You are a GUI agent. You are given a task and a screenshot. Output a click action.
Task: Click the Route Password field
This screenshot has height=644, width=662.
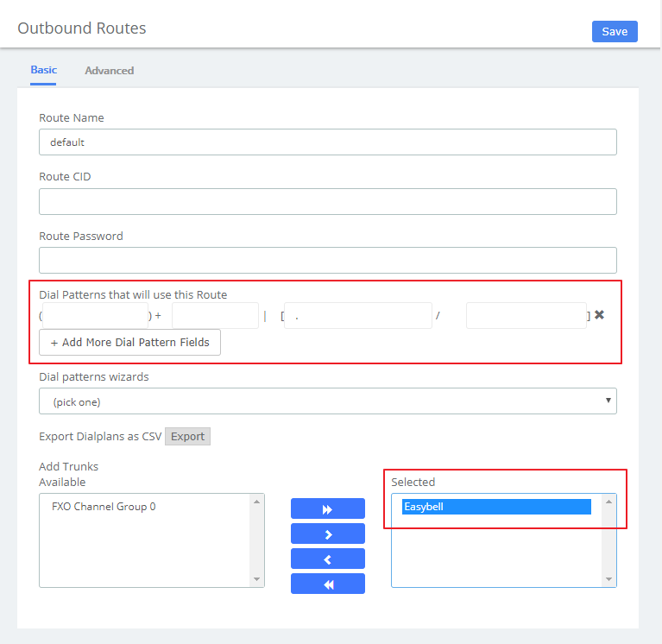(x=327, y=260)
